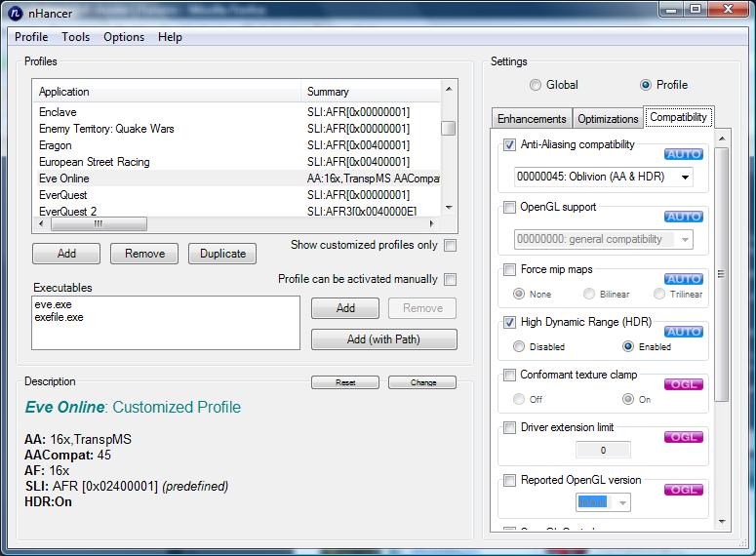Check the Force mip maps option
This screenshot has width=756, height=556.
(509, 269)
